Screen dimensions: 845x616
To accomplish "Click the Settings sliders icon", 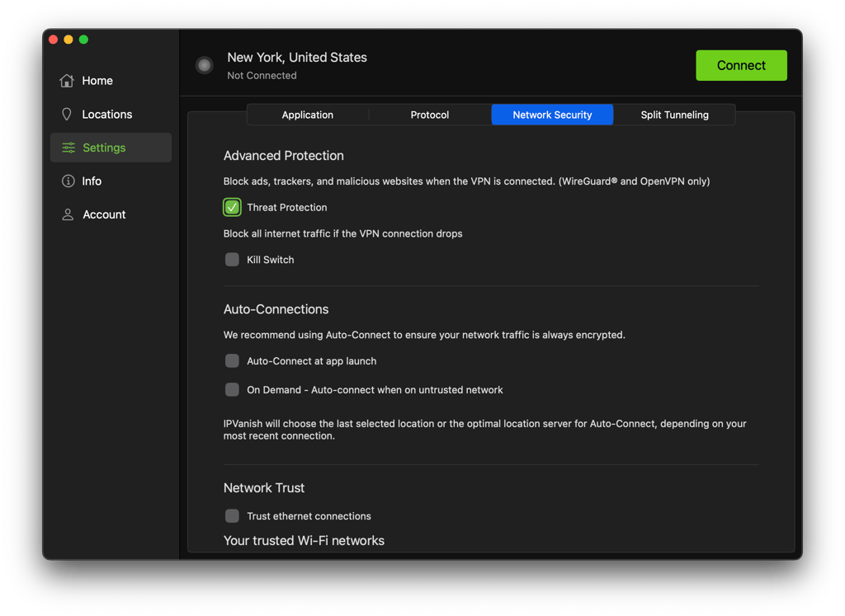I will click(x=68, y=148).
